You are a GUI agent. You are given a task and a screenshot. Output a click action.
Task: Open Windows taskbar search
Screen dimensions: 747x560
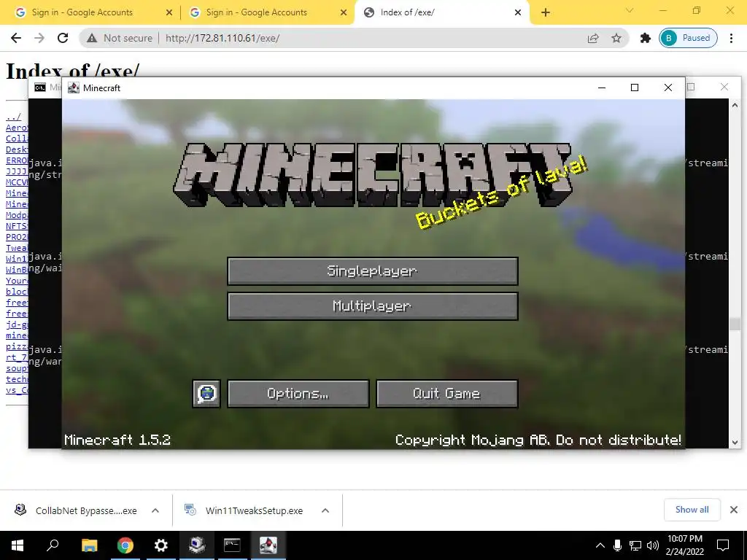click(x=53, y=545)
